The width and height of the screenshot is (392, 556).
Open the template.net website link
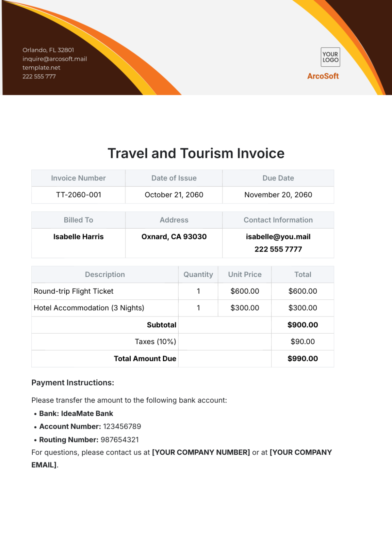(41, 68)
